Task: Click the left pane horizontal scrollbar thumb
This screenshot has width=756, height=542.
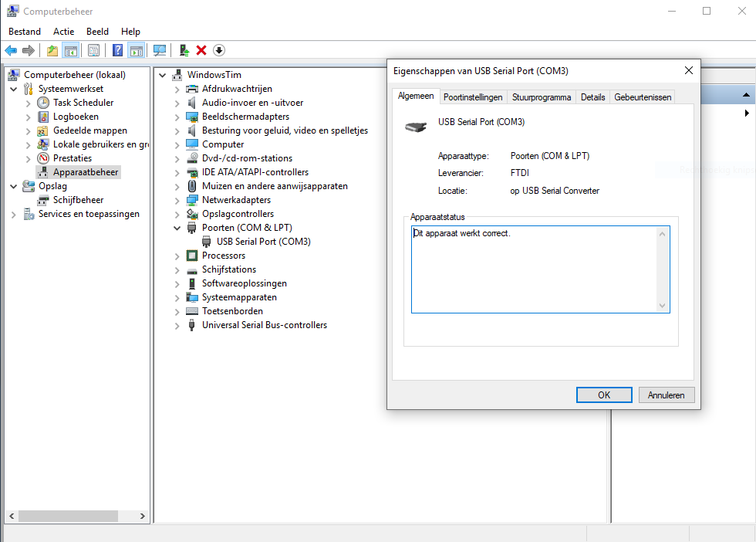Action: 68,516
